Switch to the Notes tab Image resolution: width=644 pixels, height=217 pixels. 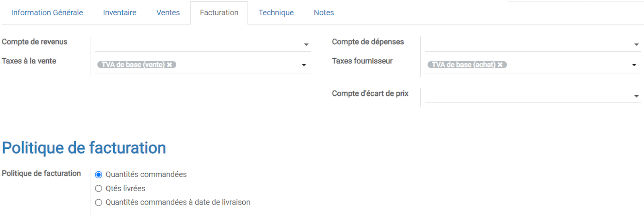[324, 13]
